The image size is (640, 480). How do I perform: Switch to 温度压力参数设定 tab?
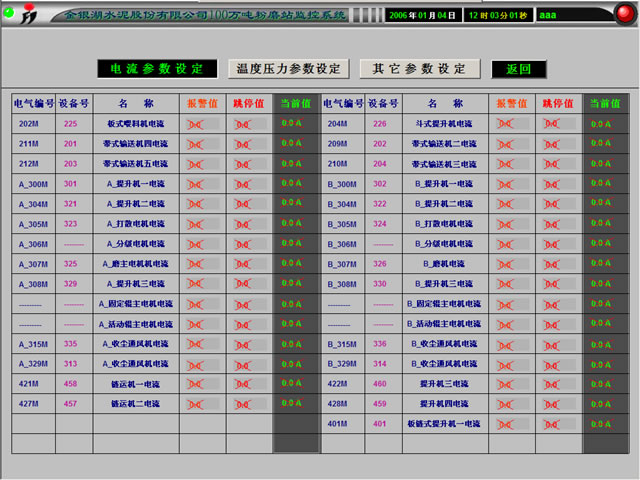[289, 69]
